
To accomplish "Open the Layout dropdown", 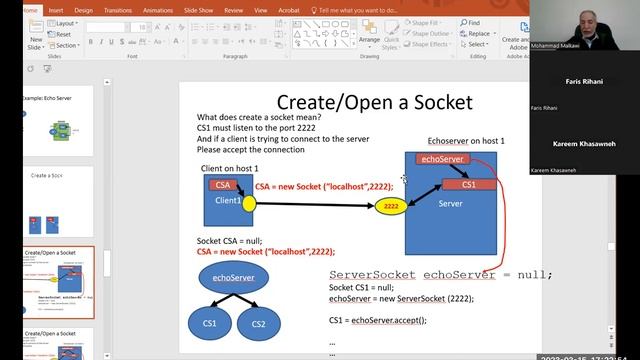I will coord(63,23).
